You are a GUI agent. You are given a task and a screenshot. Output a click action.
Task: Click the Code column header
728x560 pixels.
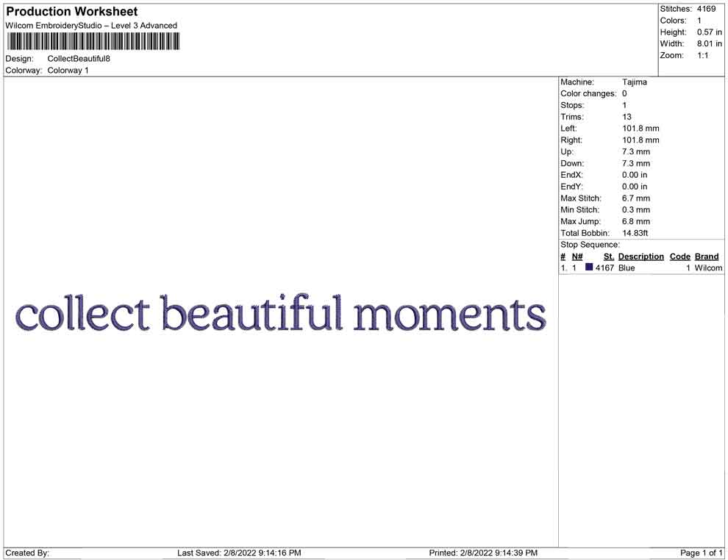[679, 256]
